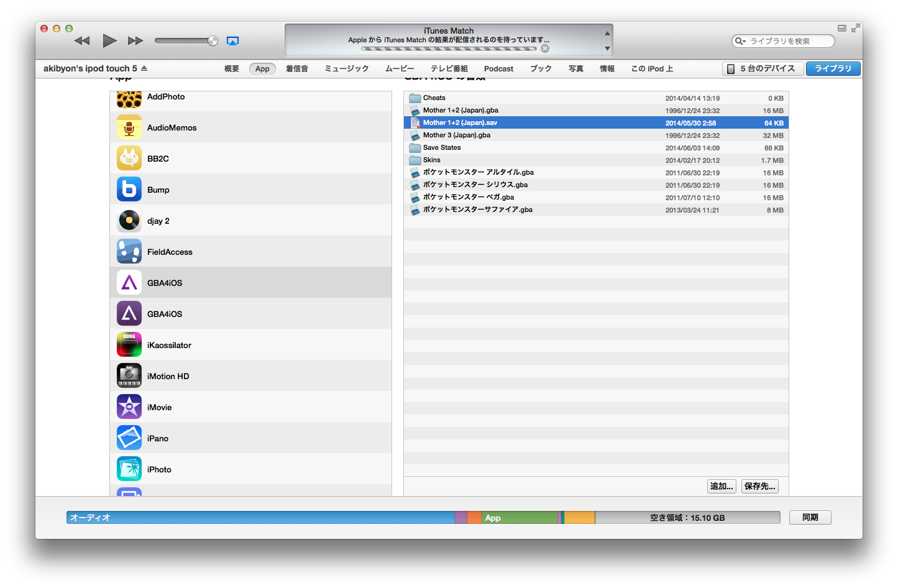Viewport: 898px width, 588px height.
Task: Select the iMotion HD camera icon
Action: click(x=129, y=376)
